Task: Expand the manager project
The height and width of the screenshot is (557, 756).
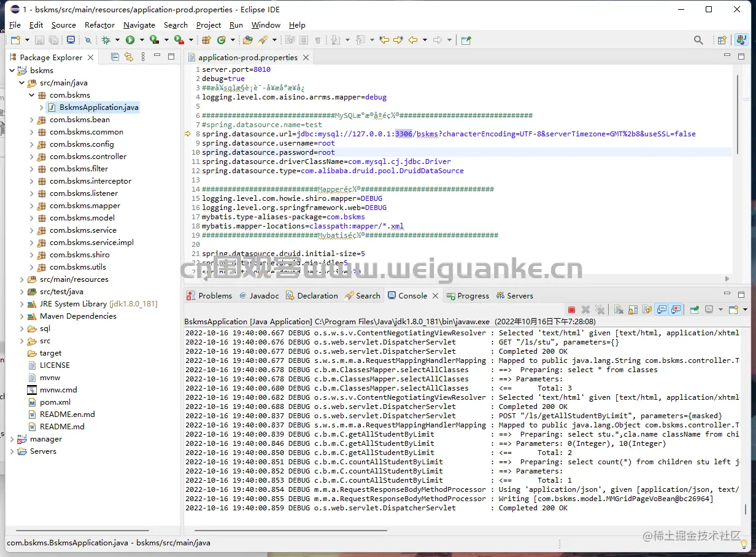Action: click(12, 439)
